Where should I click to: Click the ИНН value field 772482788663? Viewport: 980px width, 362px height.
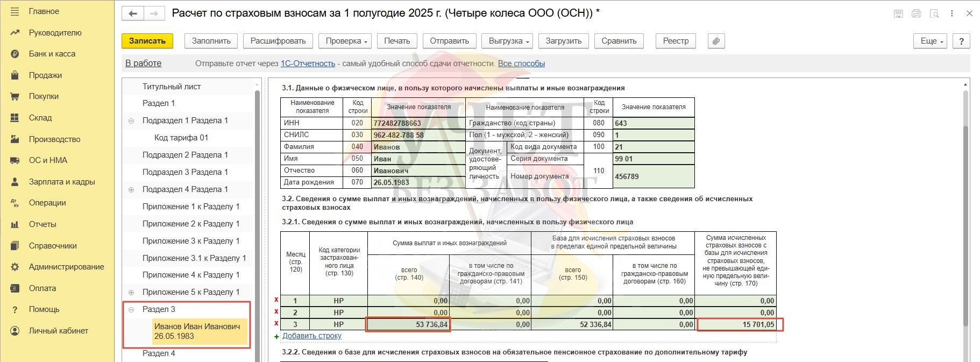418,123
